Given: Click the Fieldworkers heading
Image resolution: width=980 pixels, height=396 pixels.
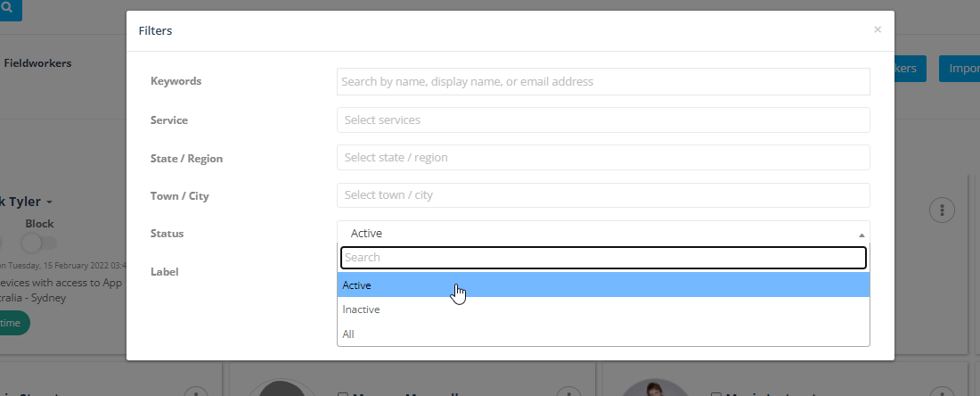Looking at the screenshot, I should click(x=37, y=63).
